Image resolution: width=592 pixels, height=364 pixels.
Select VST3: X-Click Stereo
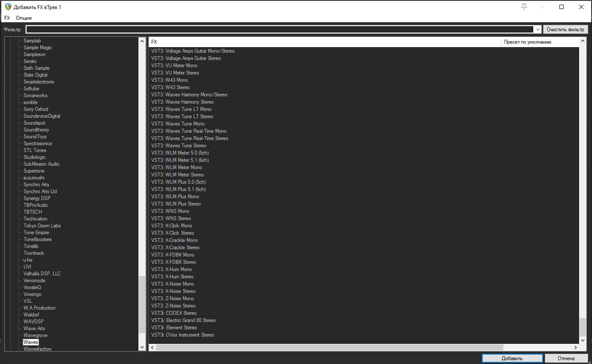coord(172,233)
